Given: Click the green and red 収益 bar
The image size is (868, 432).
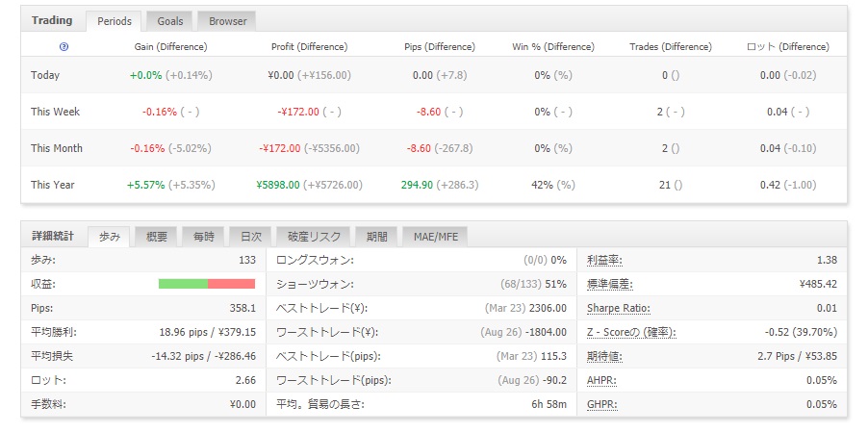Looking at the screenshot, I should coord(206,284).
